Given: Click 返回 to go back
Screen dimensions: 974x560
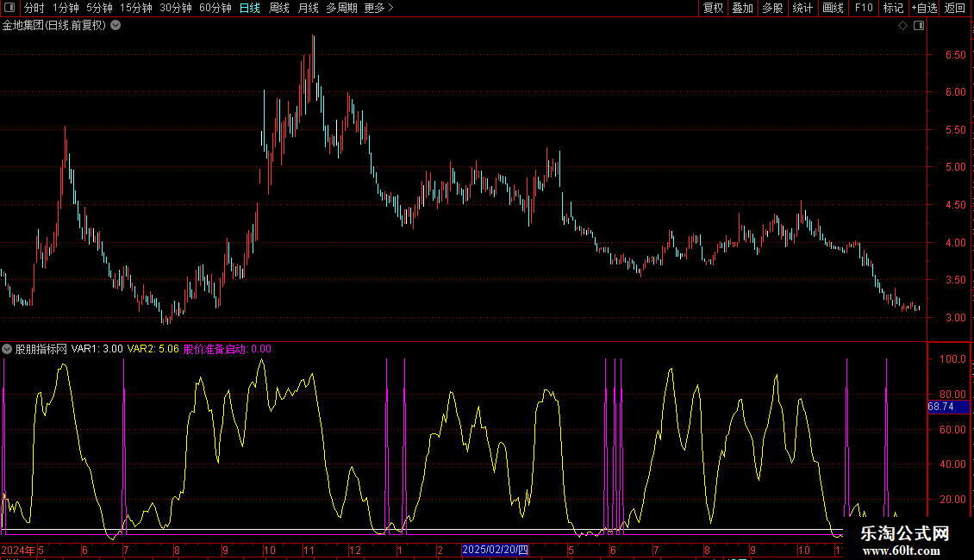Looking at the screenshot, I should [x=955, y=8].
